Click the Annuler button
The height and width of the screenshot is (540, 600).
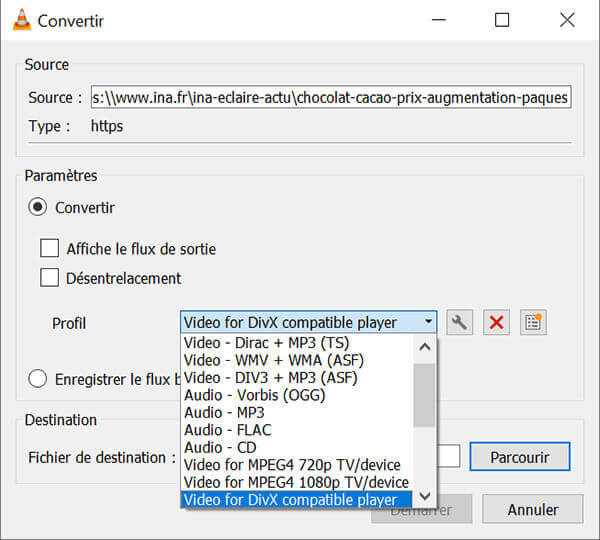pos(533,509)
